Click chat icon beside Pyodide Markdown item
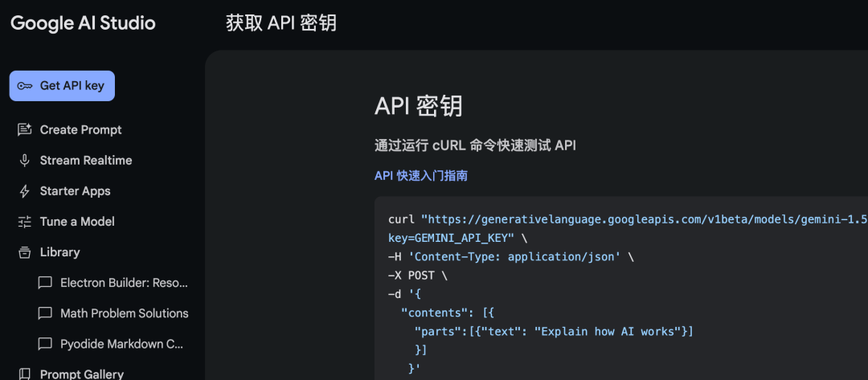Screen dimensions: 868x380 pos(45,344)
